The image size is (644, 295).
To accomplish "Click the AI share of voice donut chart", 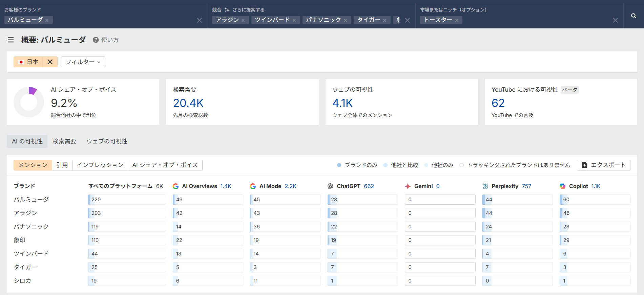I will point(29,102).
